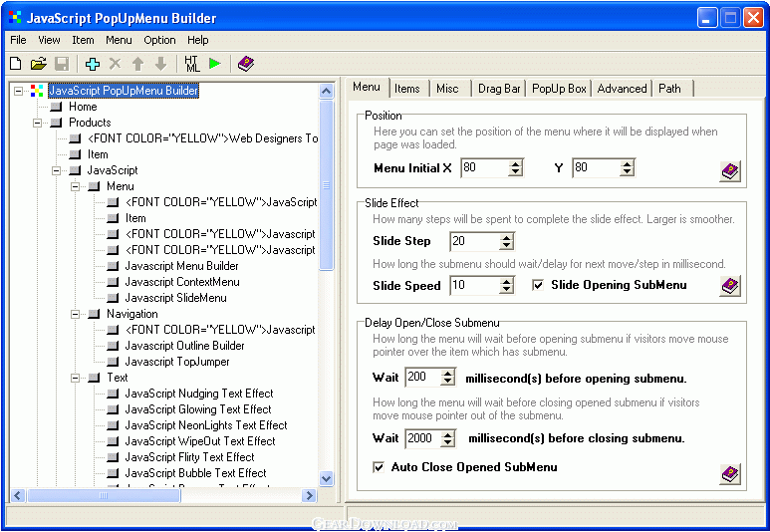This screenshot has height=532, width=770.
Task: Collapse the JavaScript tree node
Action: pos(57,170)
